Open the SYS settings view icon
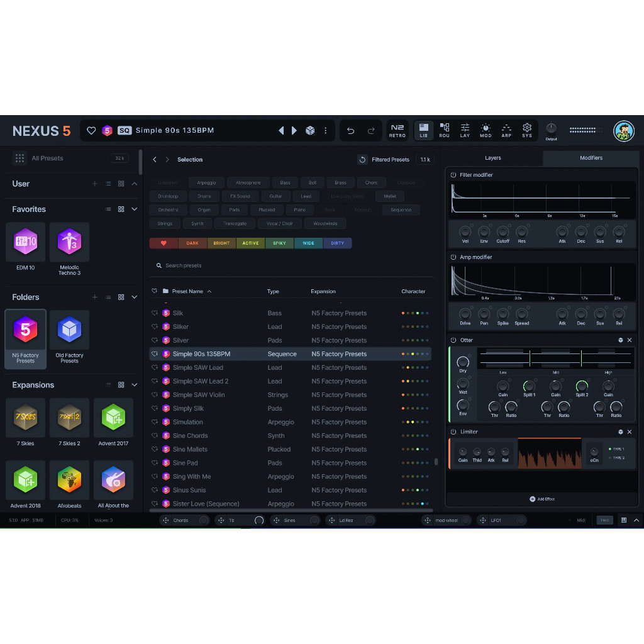 tap(527, 130)
